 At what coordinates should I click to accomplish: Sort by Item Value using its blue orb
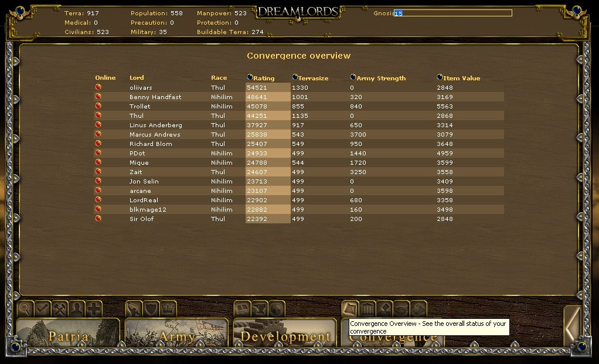[x=440, y=77]
